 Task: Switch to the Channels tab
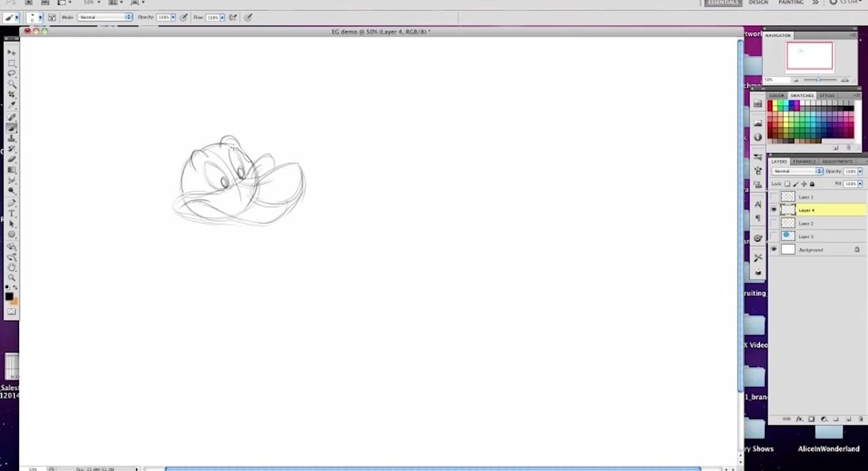(805, 162)
